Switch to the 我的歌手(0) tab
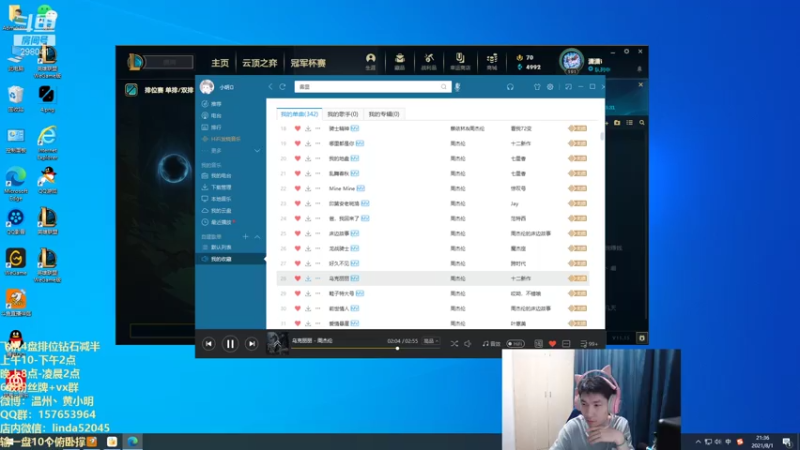800x450 pixels. (x=342, y=114)
